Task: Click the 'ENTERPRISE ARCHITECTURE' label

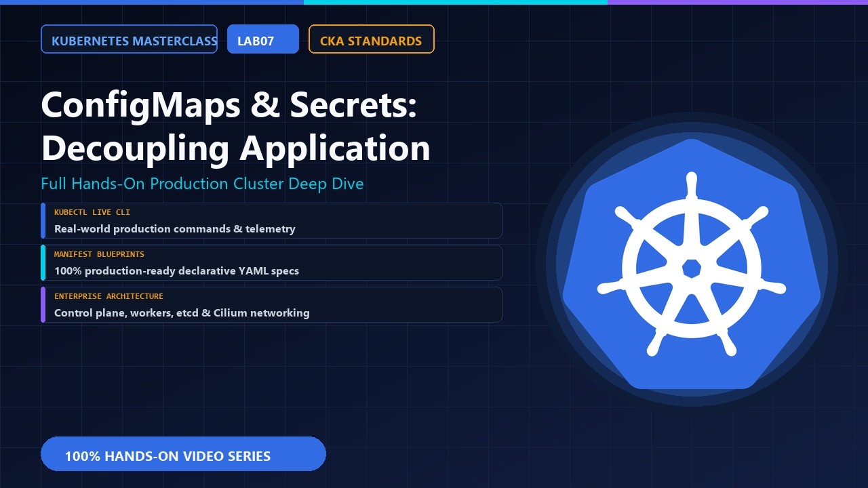Action: coord(108,296)
